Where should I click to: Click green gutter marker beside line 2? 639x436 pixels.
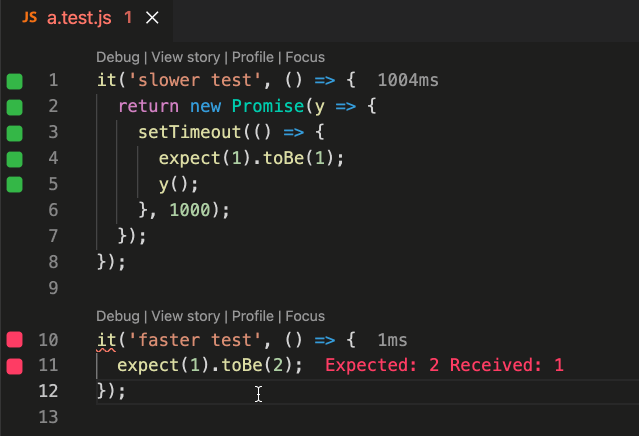14,106
